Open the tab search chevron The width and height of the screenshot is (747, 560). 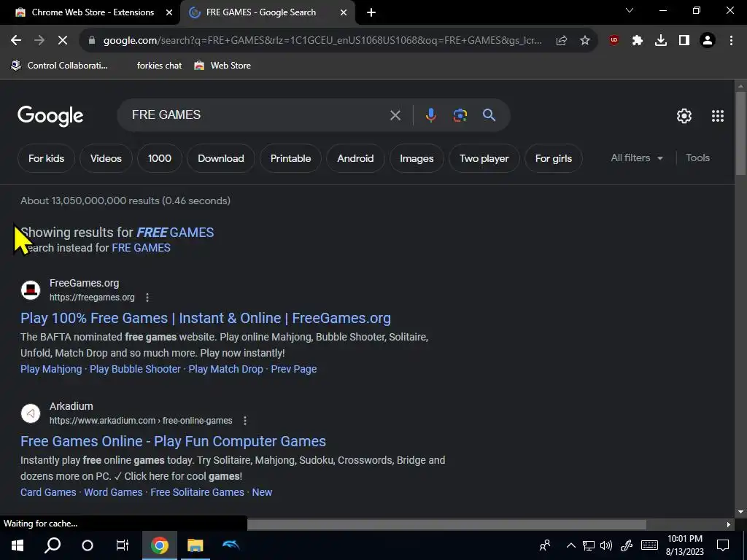point(630,10)
